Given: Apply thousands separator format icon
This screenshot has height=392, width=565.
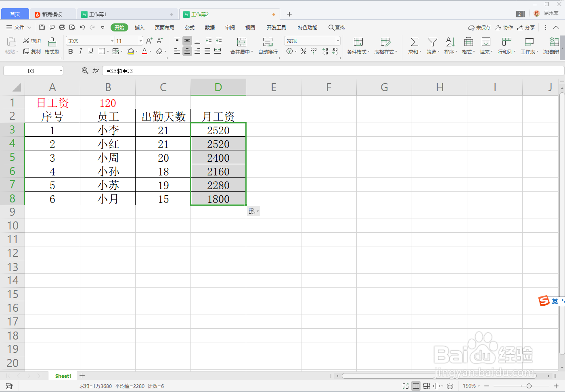Looking at the screenshot, I should click(314, 51).
